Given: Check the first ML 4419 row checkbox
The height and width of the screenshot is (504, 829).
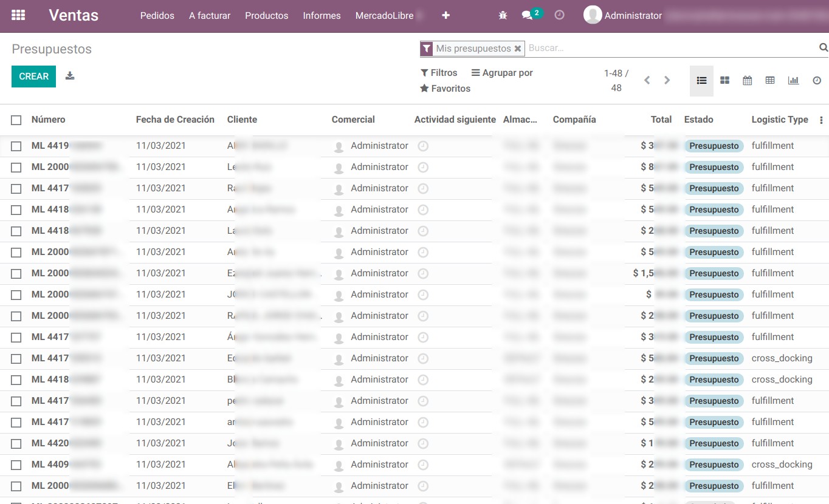Looking at the screenshot, I should tap(16, 146).
